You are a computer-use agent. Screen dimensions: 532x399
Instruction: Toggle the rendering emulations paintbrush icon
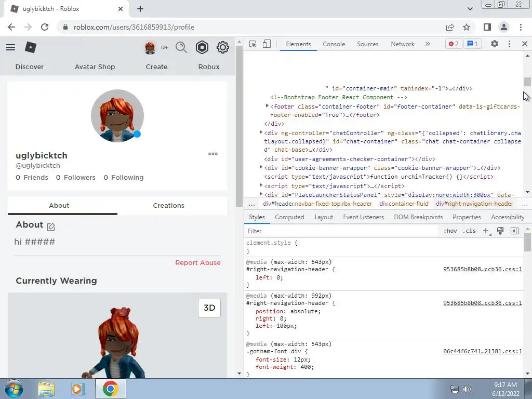pyautogui.click(x=500, y=231)
